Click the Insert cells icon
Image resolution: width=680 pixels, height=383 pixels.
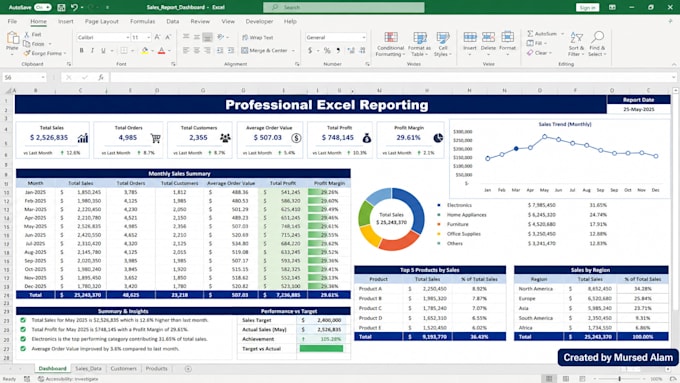pyautogui.click(x=470, y=38)
